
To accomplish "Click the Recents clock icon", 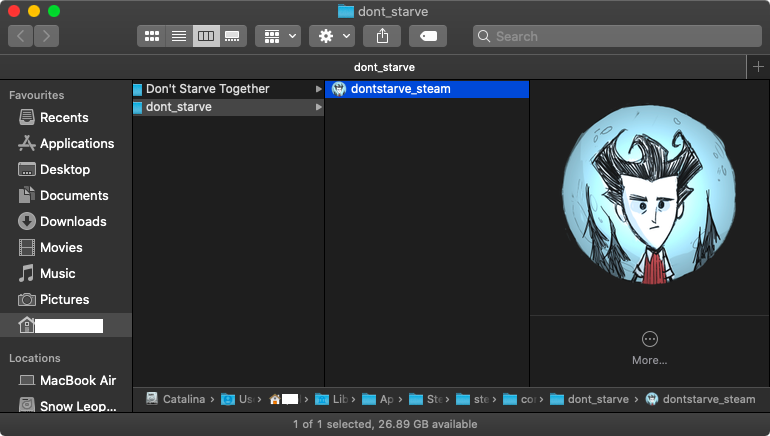I will point(27,117).
